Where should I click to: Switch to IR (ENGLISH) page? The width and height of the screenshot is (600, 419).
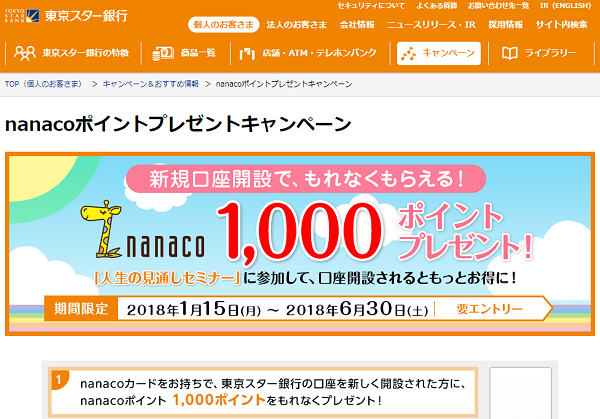(565, 6)
